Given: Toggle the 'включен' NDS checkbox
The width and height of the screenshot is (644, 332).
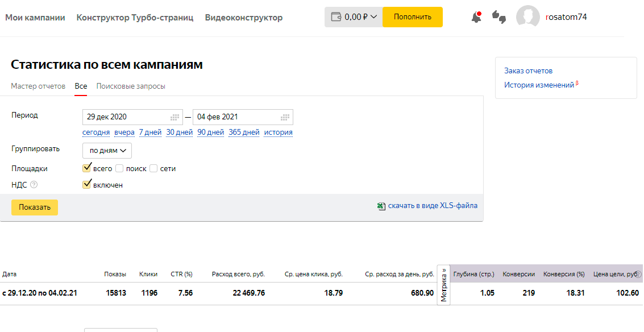Looking at the screenshot, I should (x=87, y=185).
